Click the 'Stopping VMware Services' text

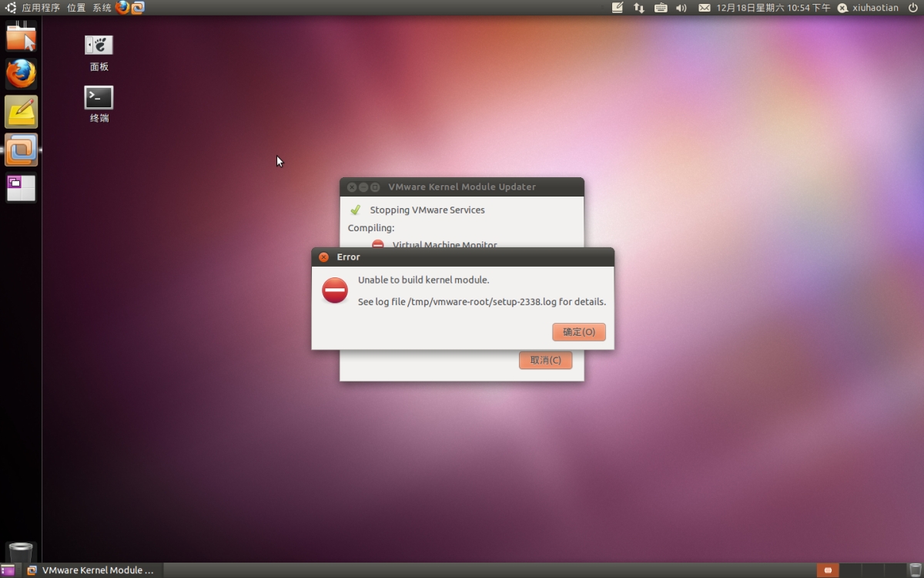(x=427, y=210)
